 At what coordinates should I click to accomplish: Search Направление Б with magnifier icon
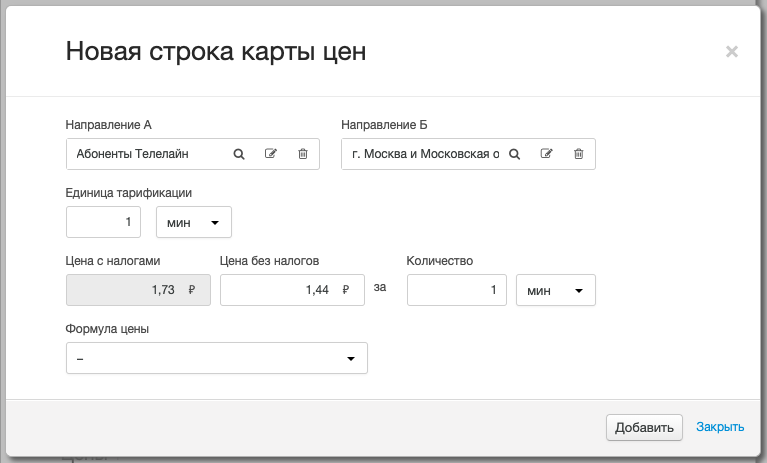click(x=515, y=154)
